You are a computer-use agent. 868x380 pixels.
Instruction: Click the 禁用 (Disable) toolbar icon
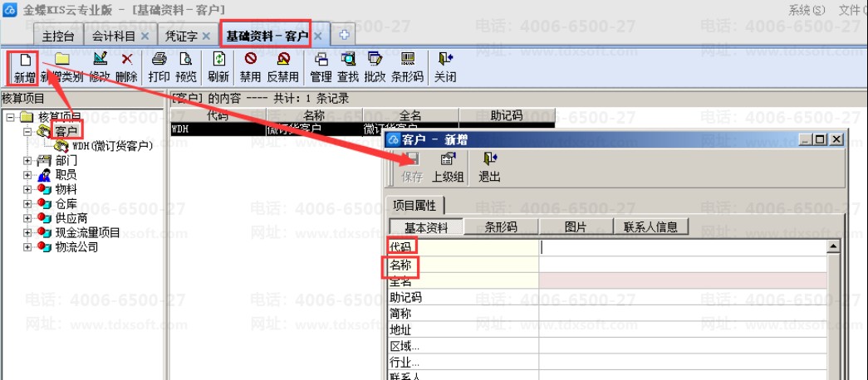pos(250,59)
